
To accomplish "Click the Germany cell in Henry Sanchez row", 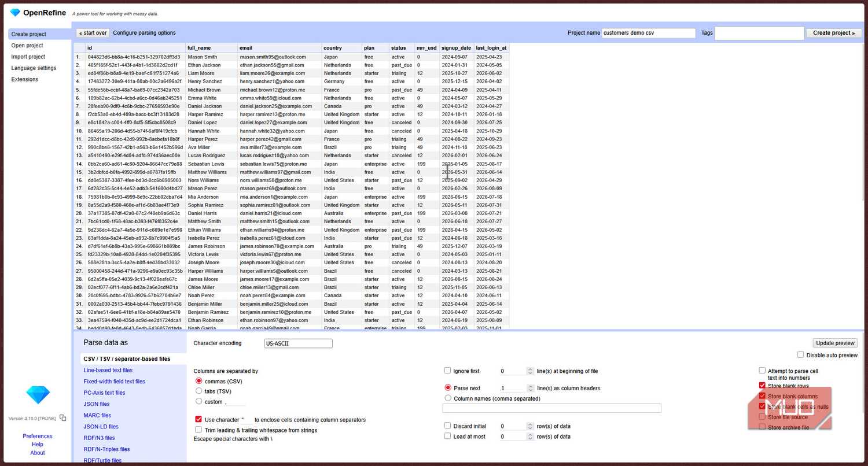I will click(x=334, y=82).
